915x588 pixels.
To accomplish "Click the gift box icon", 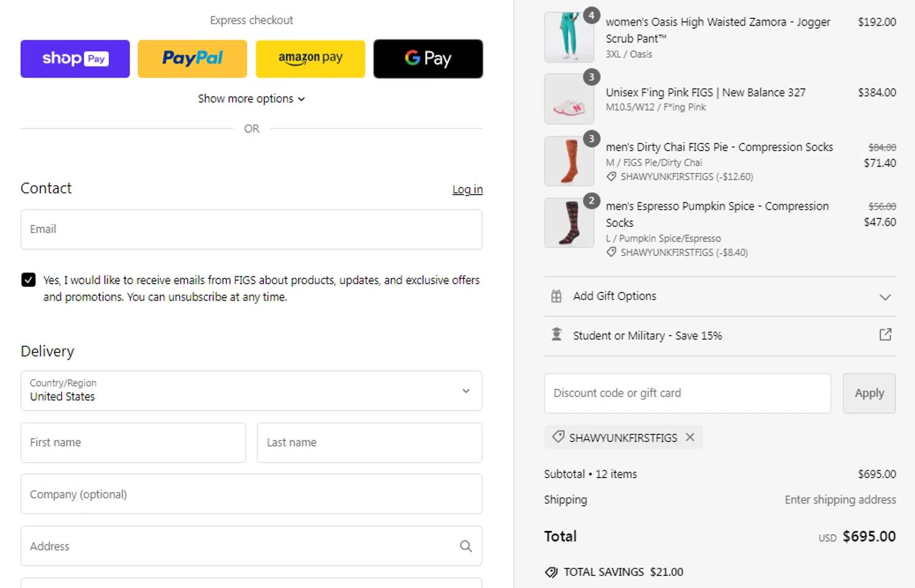I will (556, 296).
